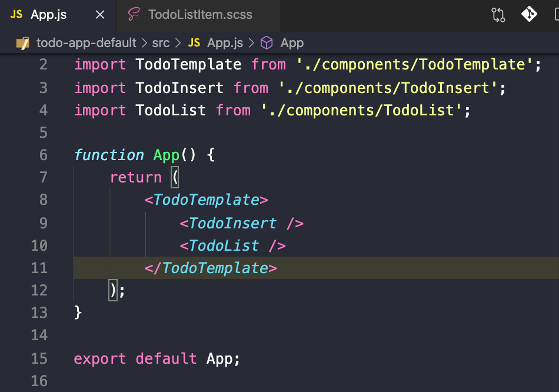Viewport: 559px width, 392px height.
Task: Open the TodoListItem.scss tab
Action: tap(198, 15)
